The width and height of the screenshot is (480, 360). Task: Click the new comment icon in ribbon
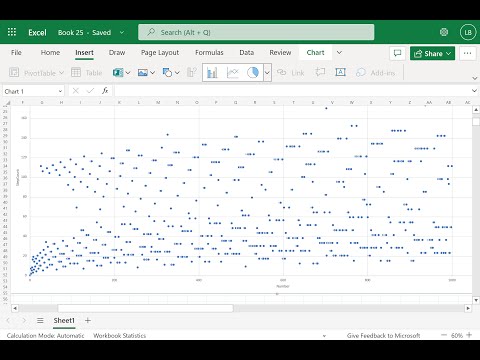320,72
